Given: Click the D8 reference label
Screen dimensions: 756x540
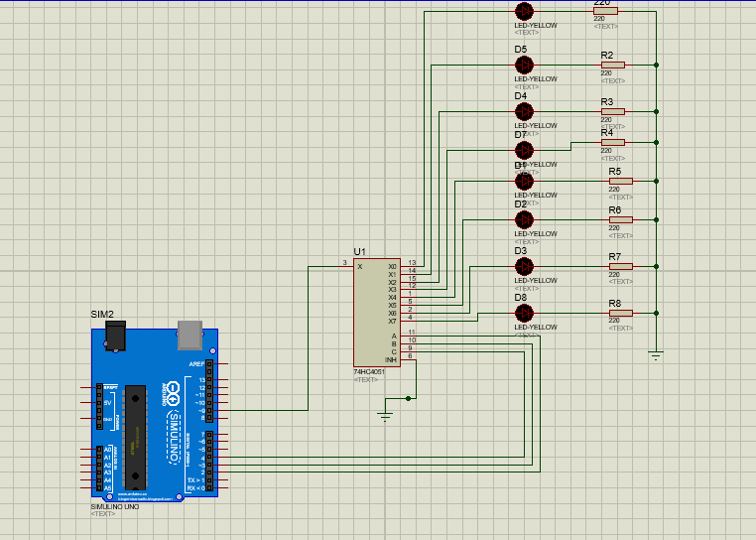Looking at the screenshot, I should [521, 297].
